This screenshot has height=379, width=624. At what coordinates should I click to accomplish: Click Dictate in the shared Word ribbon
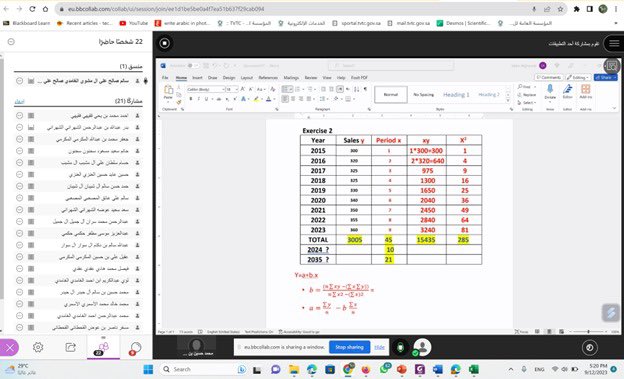(x=550, y=92)
